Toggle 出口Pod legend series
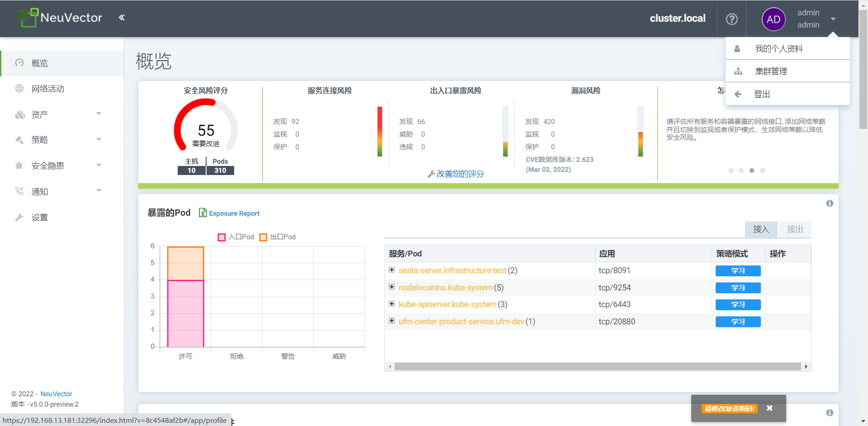868x426 pixels. (x=278, y=237)
